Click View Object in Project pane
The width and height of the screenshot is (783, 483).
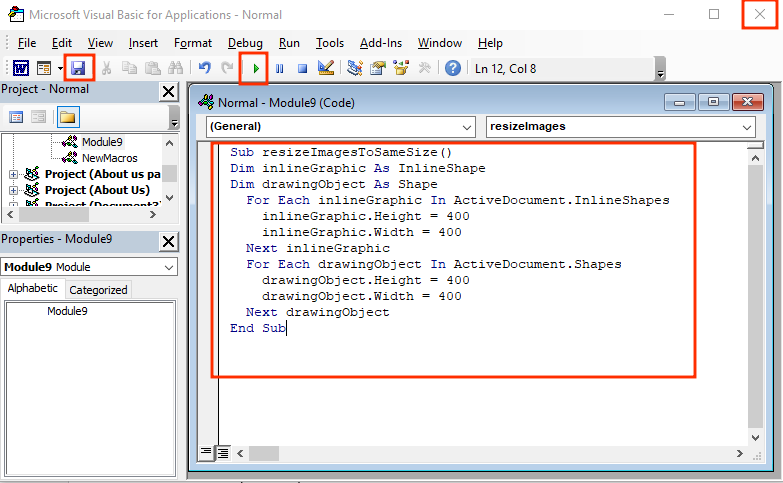click(x=38, y=117)
